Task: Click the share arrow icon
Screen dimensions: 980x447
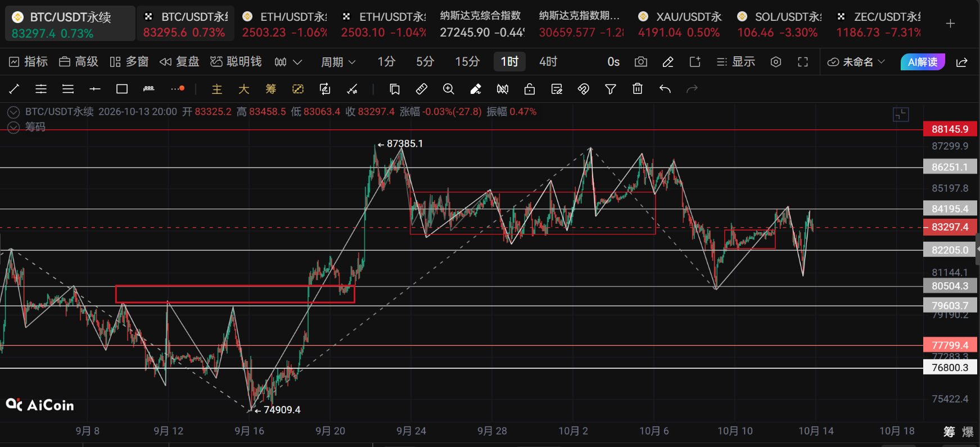Action: [962, 62]
